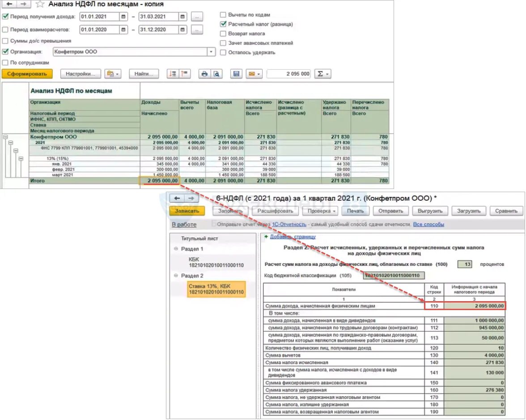526x420 pixels.
Task: Click the Сравнить button
Action: [x=506, y=211]
